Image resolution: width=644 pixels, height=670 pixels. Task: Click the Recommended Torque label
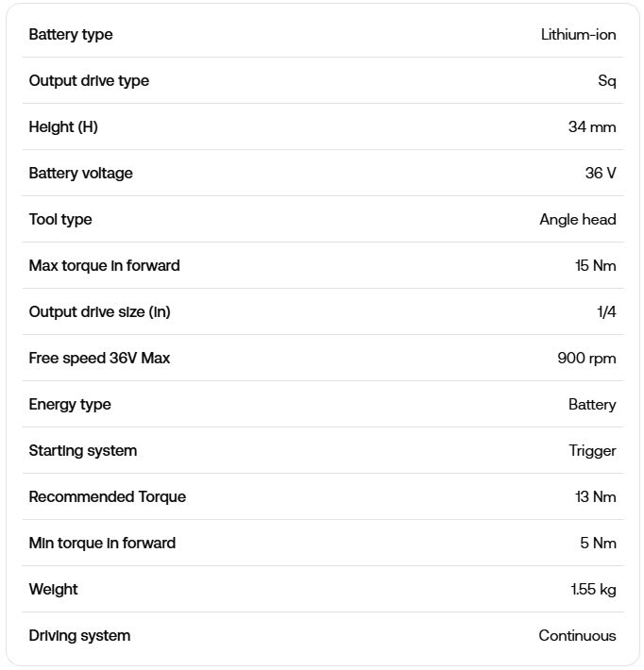[108, 497]
